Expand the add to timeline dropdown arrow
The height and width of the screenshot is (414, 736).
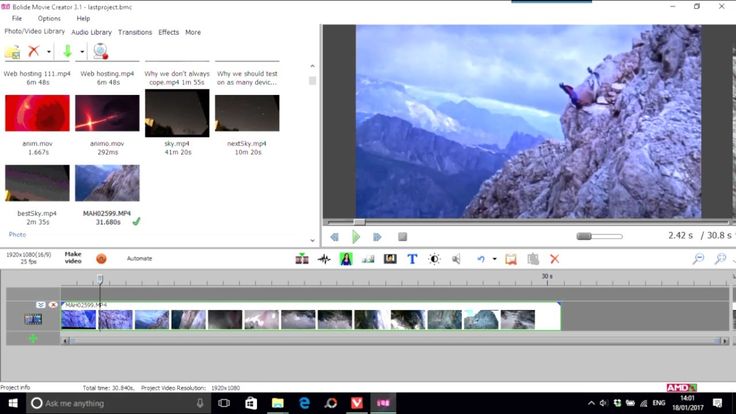point(82,52)
